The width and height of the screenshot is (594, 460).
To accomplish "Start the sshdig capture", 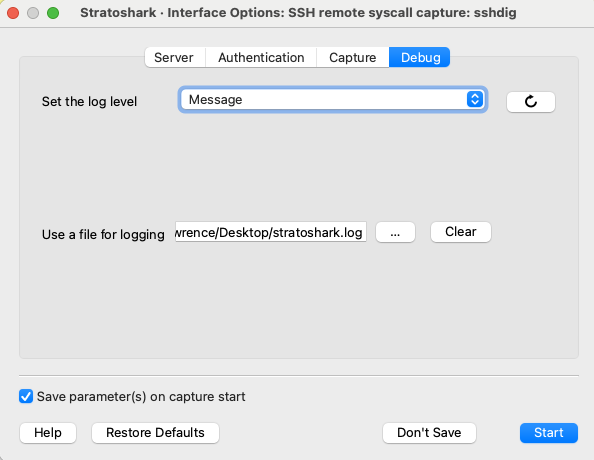I will tap(549, 433).
